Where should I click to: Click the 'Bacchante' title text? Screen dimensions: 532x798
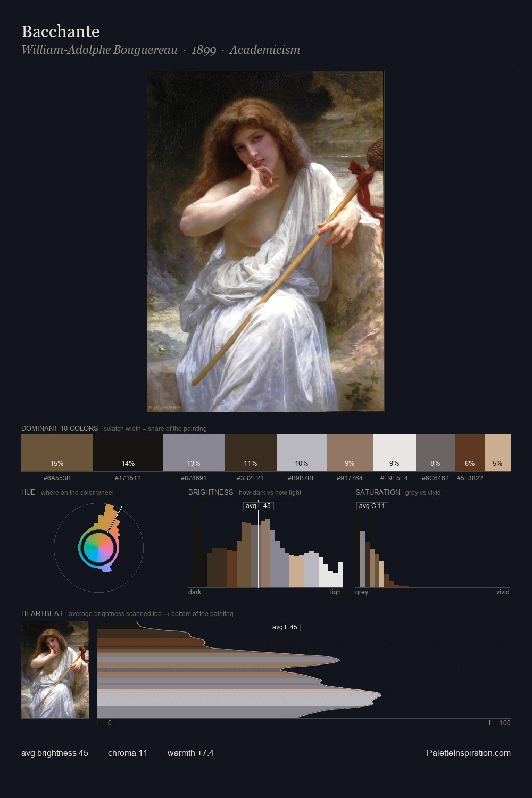point(61,31)
